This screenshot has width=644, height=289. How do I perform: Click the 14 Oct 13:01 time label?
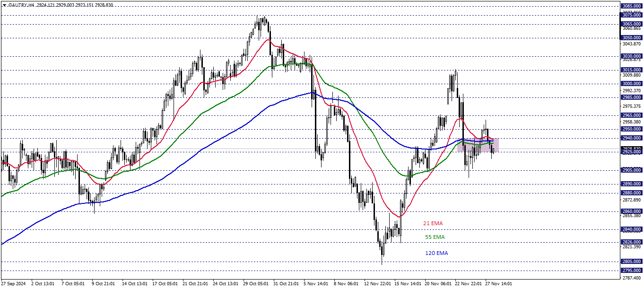point(134,284)
